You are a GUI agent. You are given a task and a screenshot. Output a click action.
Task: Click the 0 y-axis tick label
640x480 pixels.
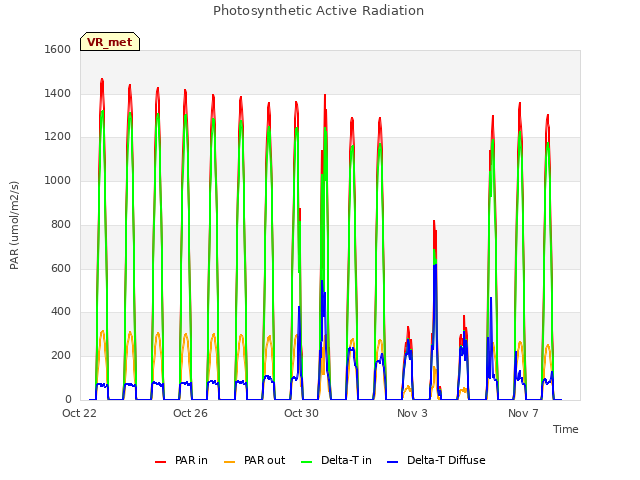[68, 399]
